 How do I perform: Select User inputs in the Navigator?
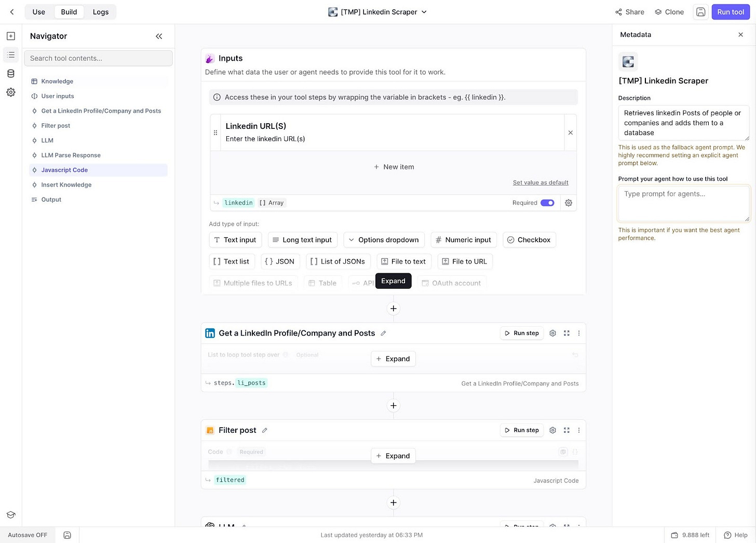[99, 96]
